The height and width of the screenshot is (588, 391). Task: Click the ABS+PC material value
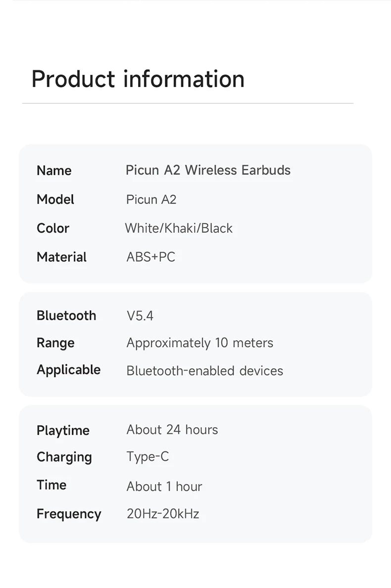pos(150,257)
